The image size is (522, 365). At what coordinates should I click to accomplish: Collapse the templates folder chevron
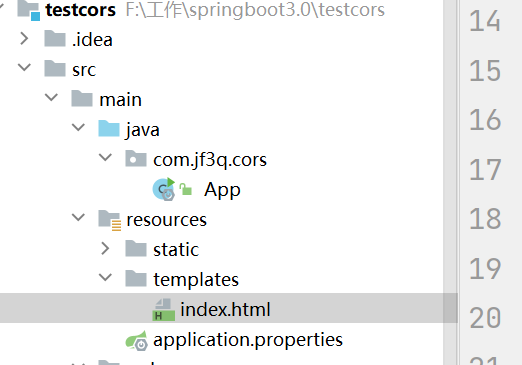coord(105,278)
